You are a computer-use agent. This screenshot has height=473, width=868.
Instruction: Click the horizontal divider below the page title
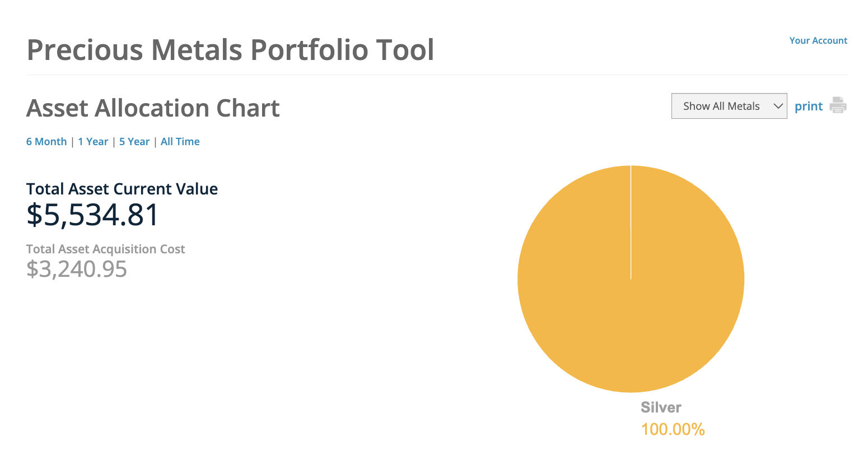(436, 75)
